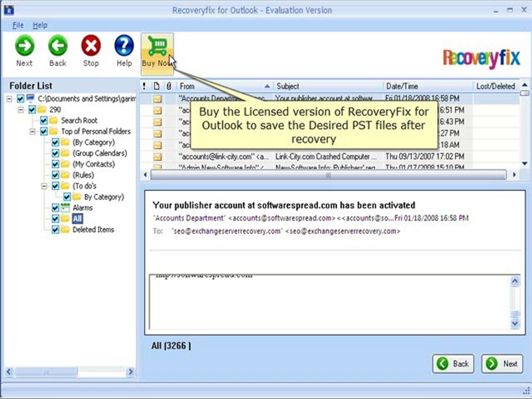Viewport: 532px width, 399px height.
Task: Select the (Group Calendars) folder label
Action: pos(99,154)
